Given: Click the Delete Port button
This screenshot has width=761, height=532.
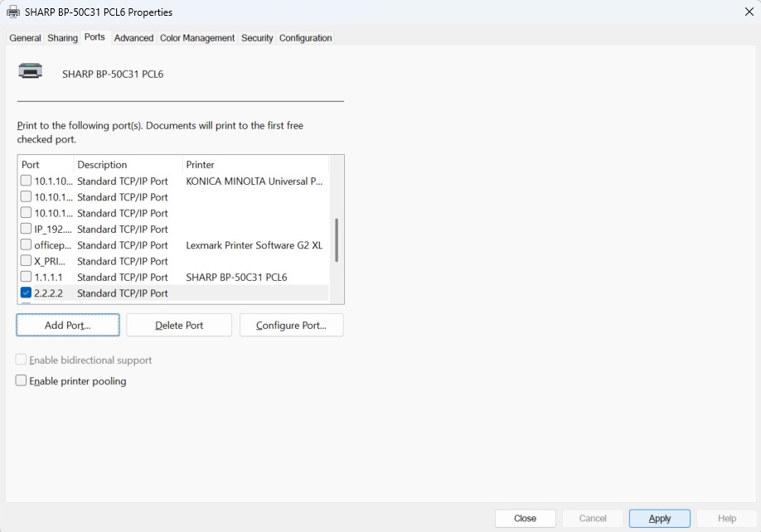Looking at the screenshot, I should click(179, 325).
